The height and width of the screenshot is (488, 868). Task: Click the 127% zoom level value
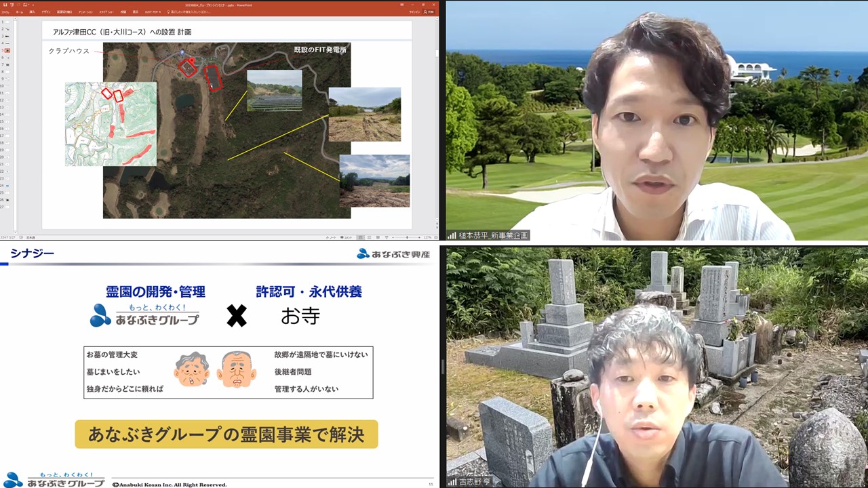pos(427,237)
